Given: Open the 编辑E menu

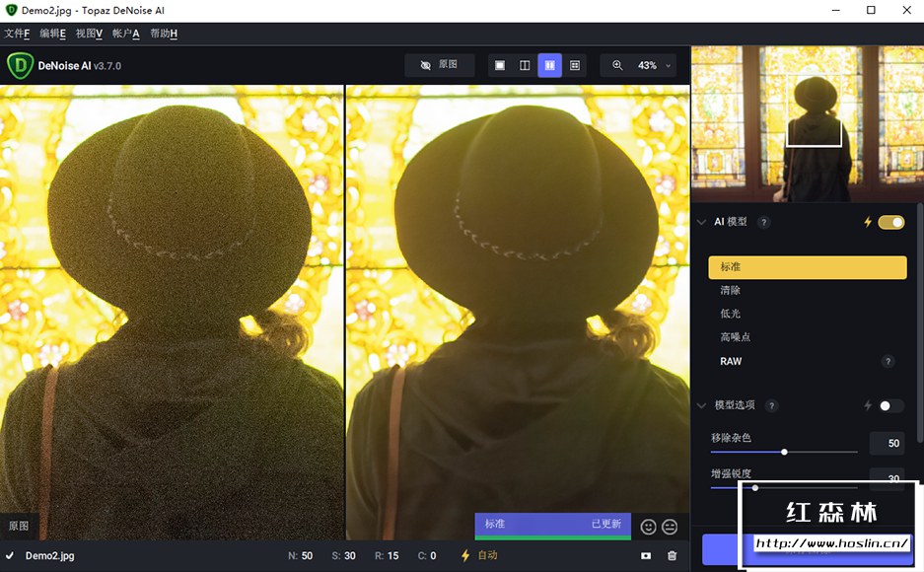Looking at the screenshot, I should point(52,34).
